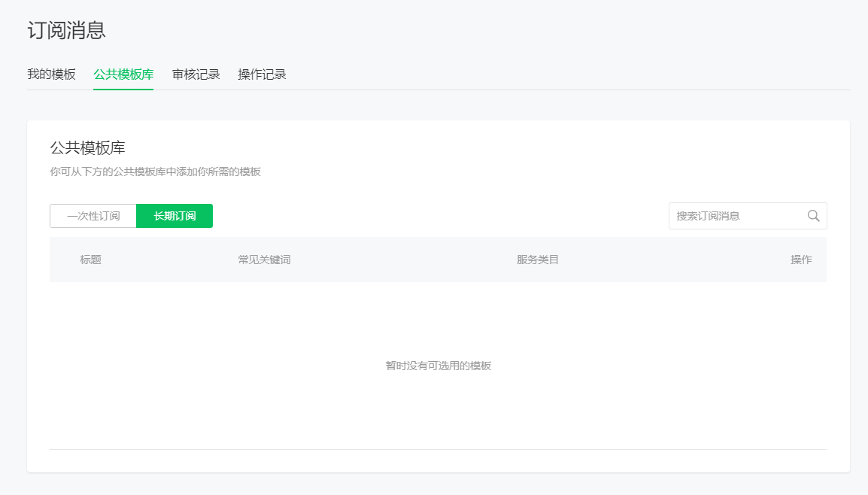
Task: Select the 长期订阅 option
Action: (x=175, y=216)
